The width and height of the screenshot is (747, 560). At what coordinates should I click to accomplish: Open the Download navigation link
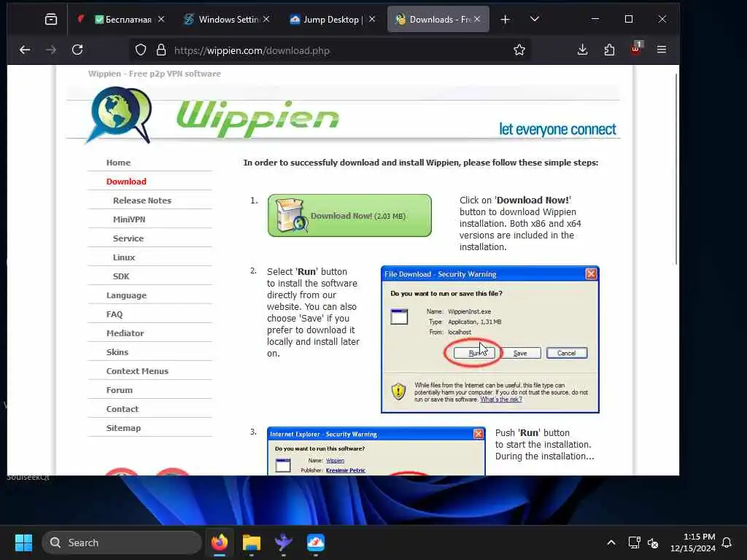126,182
